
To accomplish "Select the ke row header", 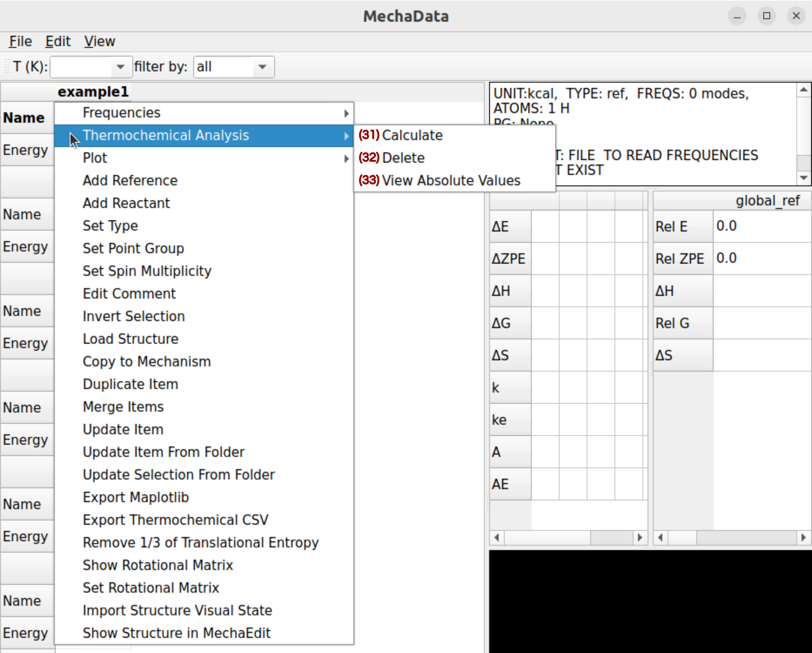I will pos(510,420).
